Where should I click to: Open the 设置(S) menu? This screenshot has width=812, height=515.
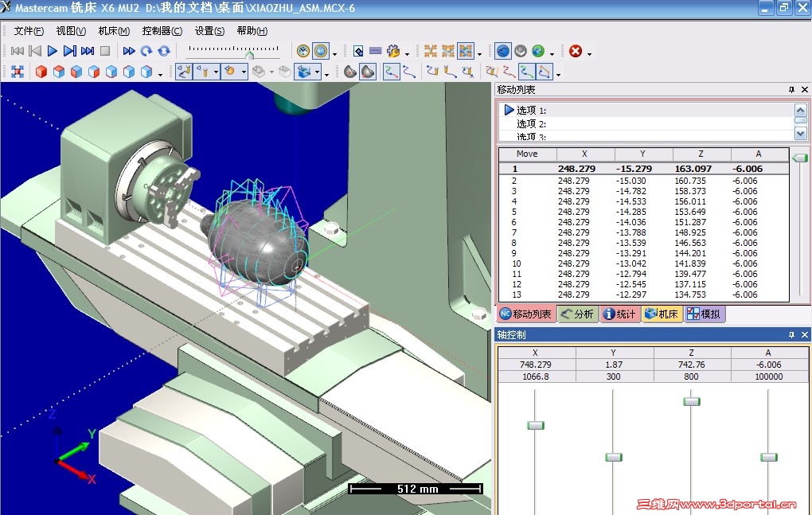tap(209, 31)
